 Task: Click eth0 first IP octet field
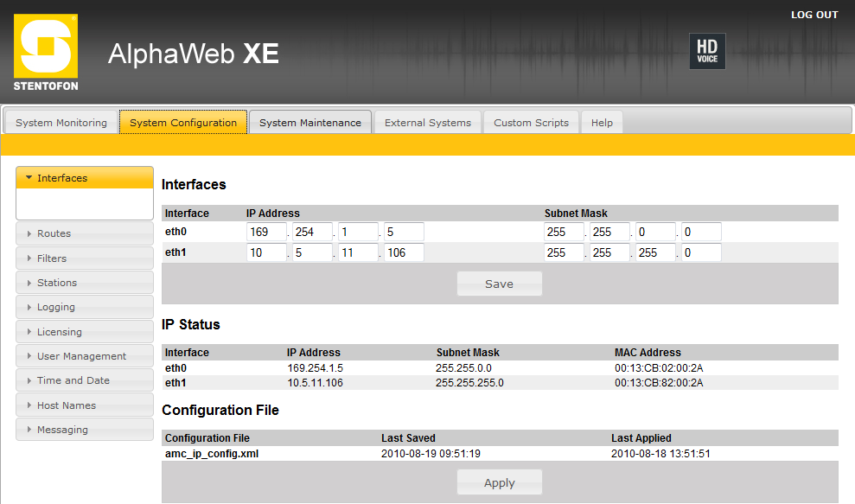pyautogui.click(x=266, y=232)
